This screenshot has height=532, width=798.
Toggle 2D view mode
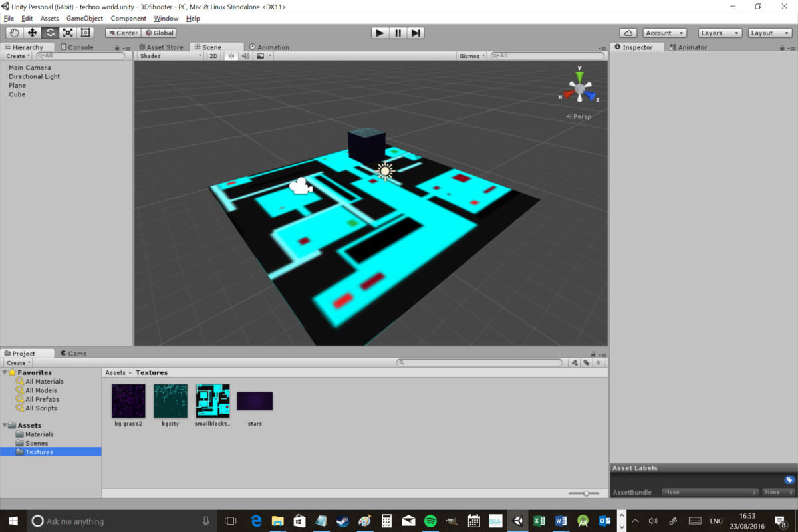tap(213, 55)
